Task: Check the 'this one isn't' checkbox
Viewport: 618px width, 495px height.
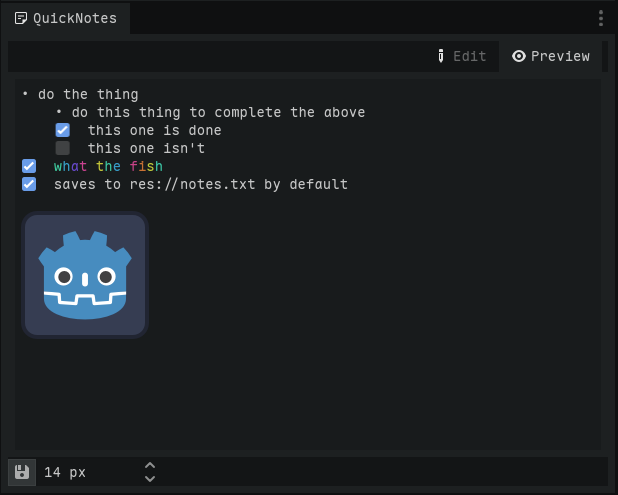Action: (63, 148)
